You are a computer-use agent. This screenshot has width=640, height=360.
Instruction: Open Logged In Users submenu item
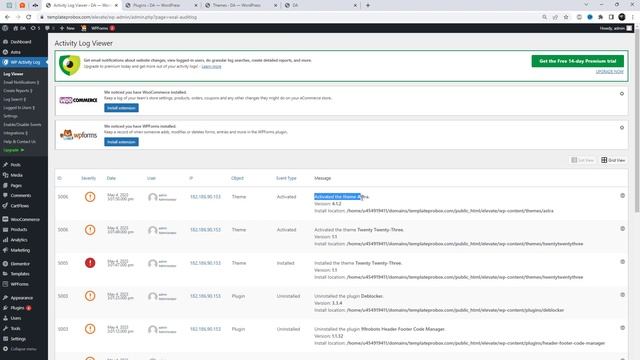[x=19, y=108]
